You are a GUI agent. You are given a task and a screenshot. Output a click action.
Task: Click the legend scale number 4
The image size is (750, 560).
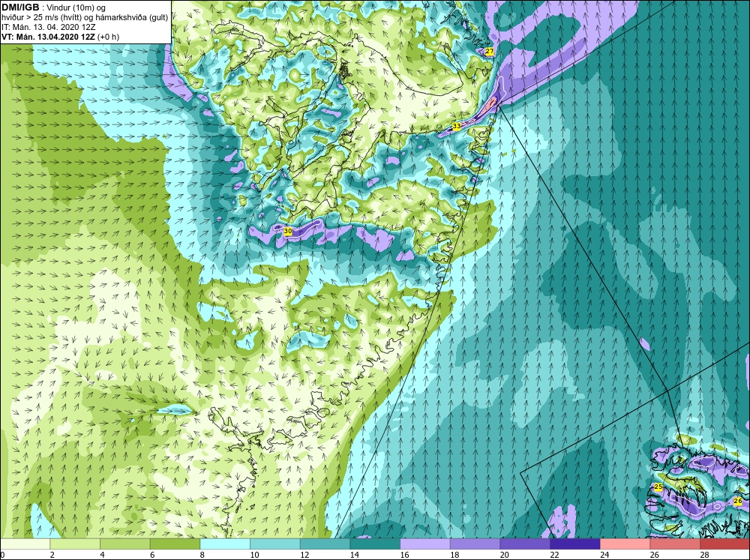pyautogui.click(x=102, y=555)
